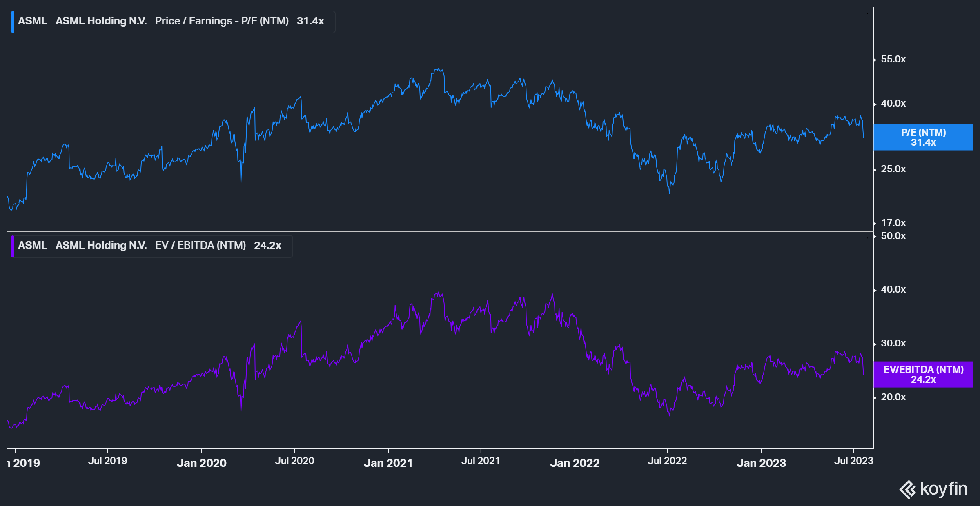Click the Jan 2023 axis label
This screenshot has height=506, width=980.
pos(761,463)
